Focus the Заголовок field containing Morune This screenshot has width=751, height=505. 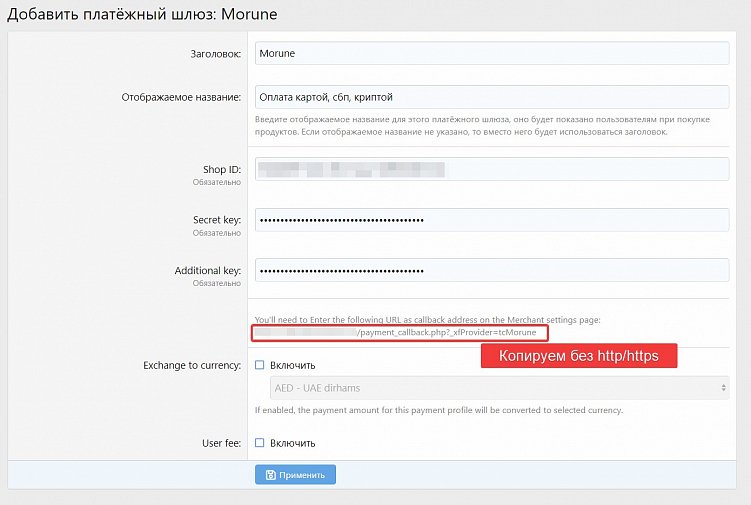492,53
